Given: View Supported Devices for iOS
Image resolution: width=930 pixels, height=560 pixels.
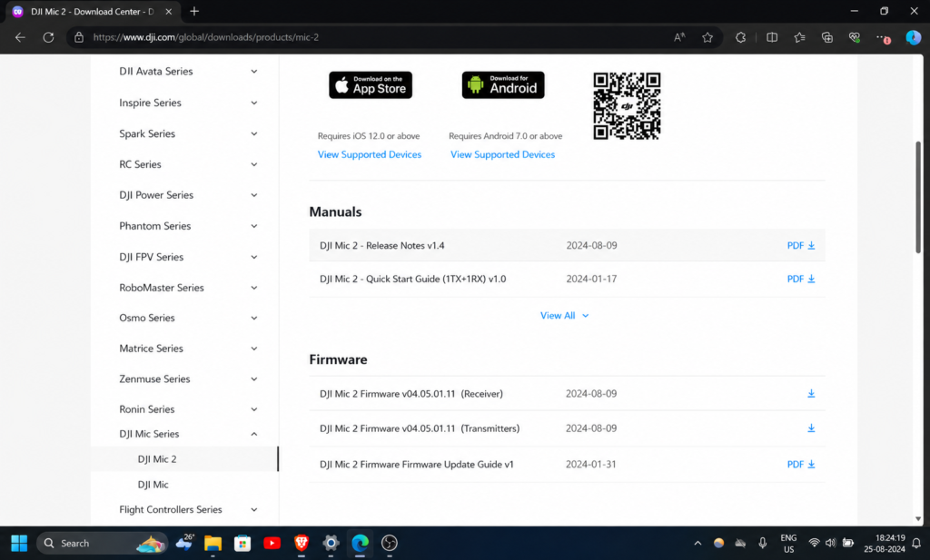Looking at the screenshot, I should coord(370,154).
